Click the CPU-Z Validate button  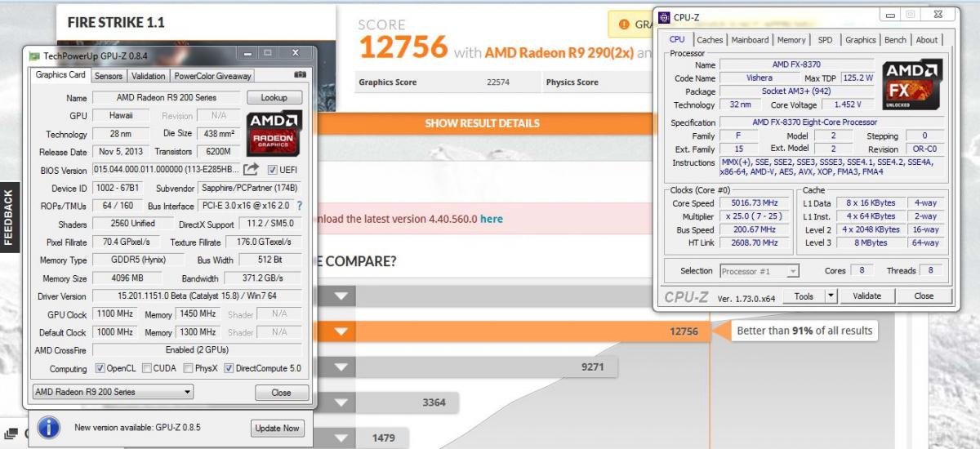pyautogui.click(x=866, y=296)
